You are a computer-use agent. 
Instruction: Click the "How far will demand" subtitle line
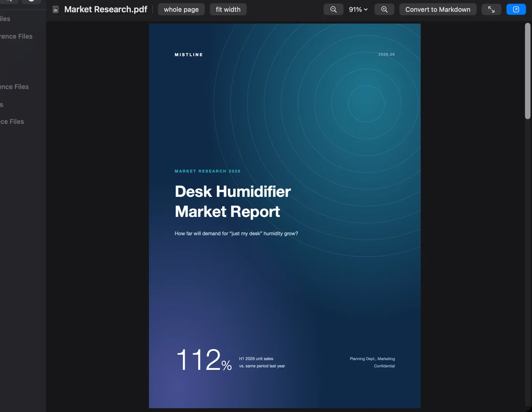click(x=236, y=233)
